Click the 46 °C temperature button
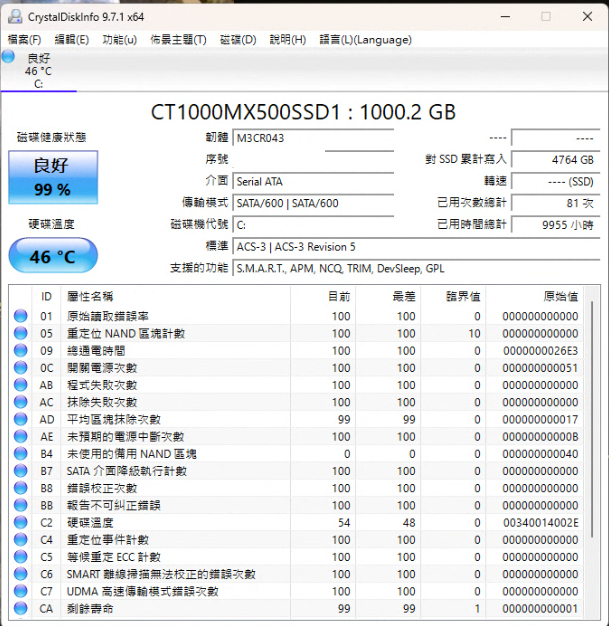The image size is (609, 626). pyautogui.click(x=53, y=256)
